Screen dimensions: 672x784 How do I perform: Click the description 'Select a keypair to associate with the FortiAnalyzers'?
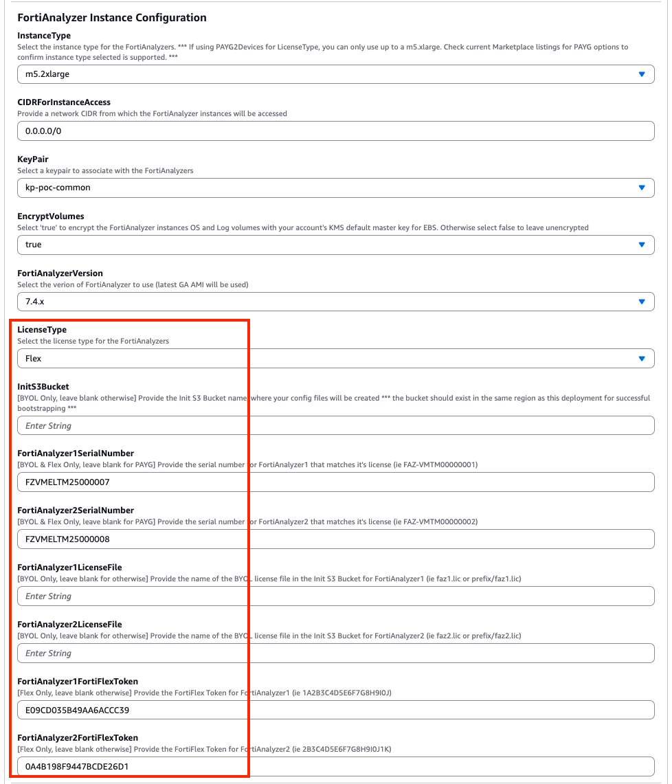click(105, 170)
